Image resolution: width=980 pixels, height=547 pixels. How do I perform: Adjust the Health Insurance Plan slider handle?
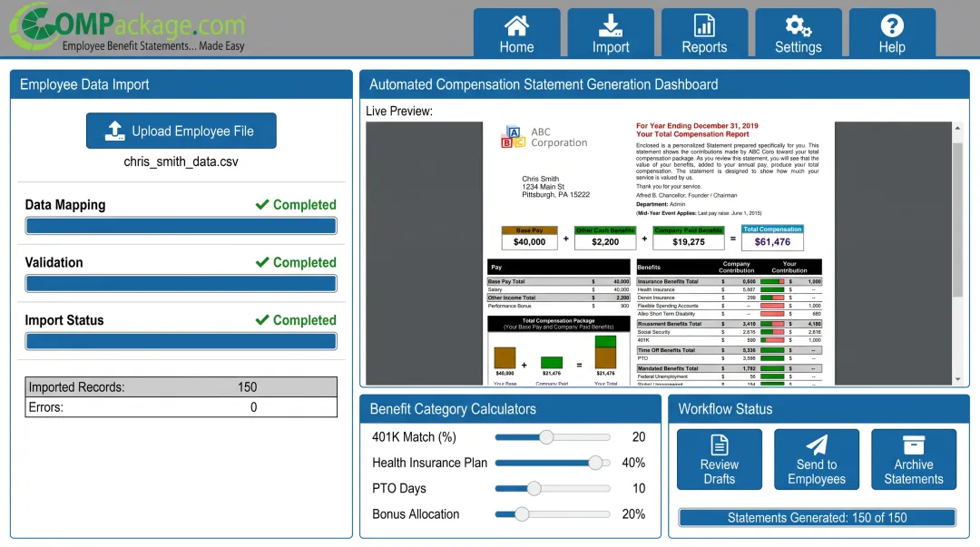coord(595,463)
